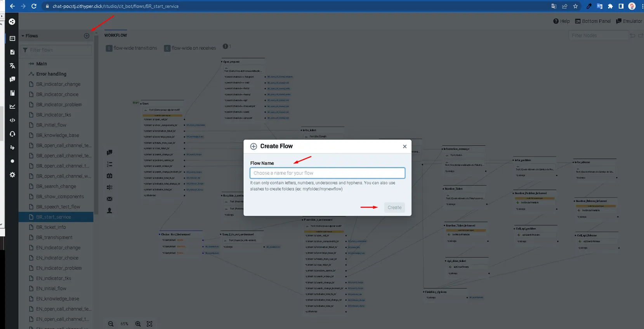Image resolution: width=644 pixels, height=329 pixels.
Task: Open the BR_speech_test_flow flow
Action: [x=58, y=207]
